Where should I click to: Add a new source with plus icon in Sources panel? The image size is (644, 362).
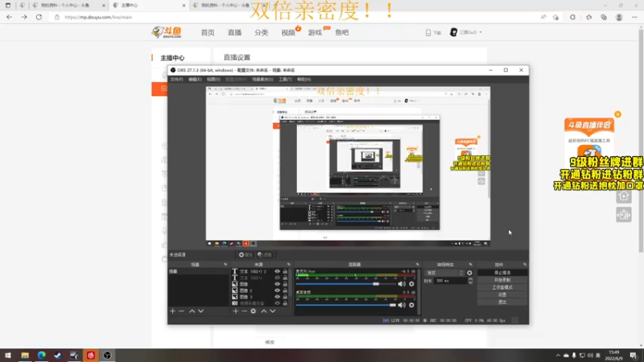(235, 311)
